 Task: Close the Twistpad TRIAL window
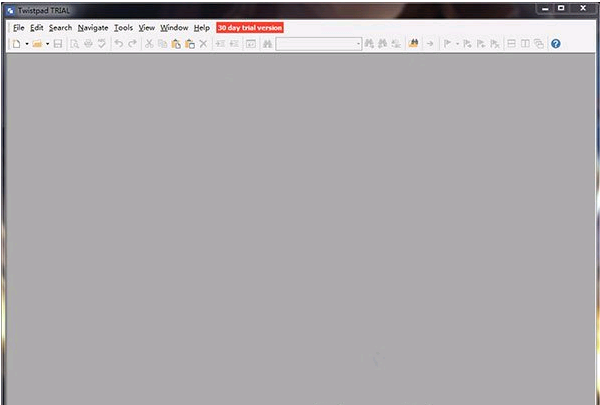pyautogui.click(x=583, y=8)
